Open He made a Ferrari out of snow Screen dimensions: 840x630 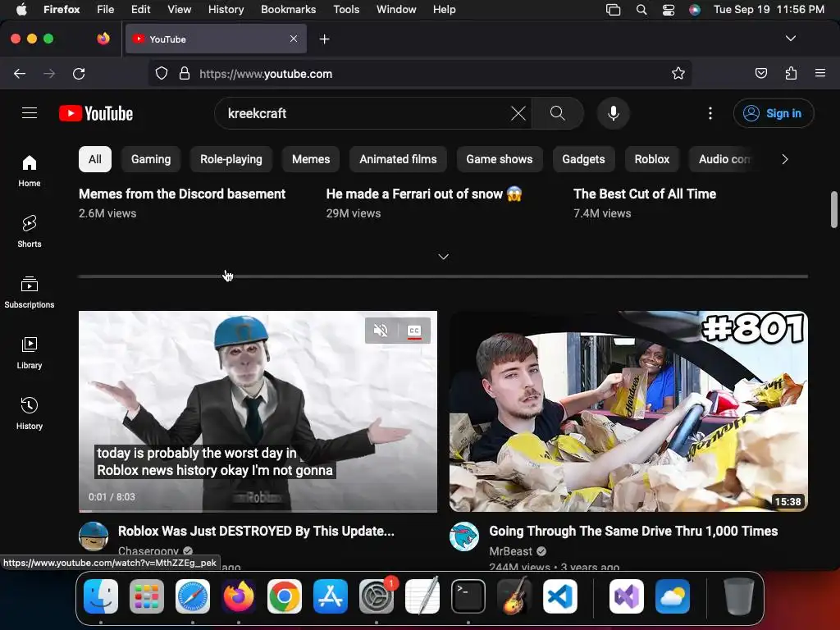coord(424,194)
